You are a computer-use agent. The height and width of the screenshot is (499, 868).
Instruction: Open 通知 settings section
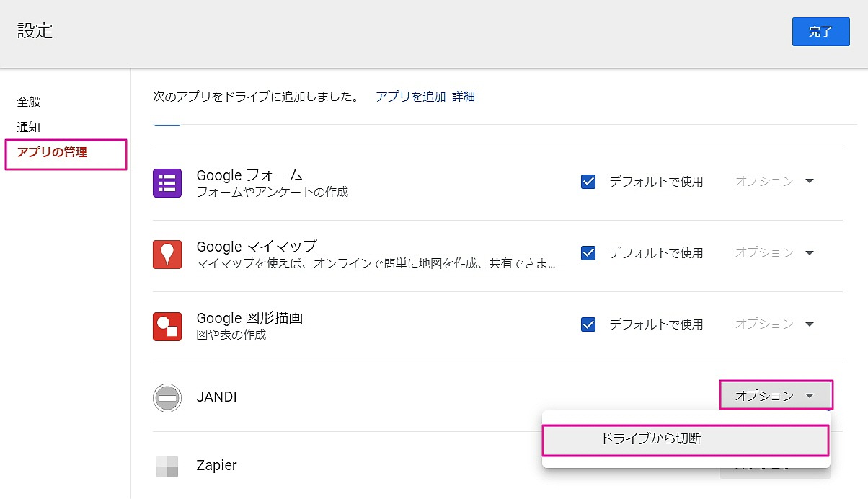pos(29,127)
